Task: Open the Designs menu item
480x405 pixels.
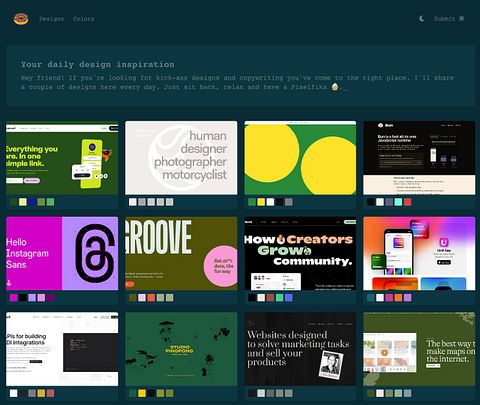Action: tap(52, 19)
